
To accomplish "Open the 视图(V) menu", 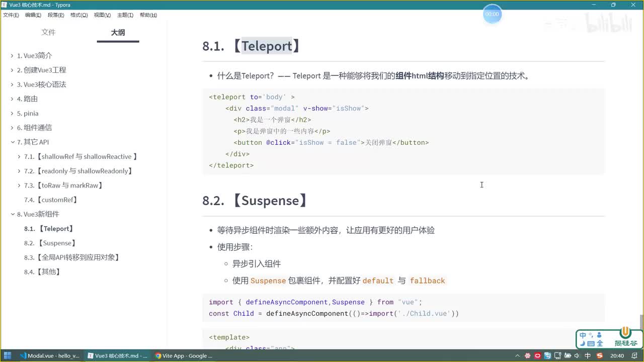I will 102,15.
